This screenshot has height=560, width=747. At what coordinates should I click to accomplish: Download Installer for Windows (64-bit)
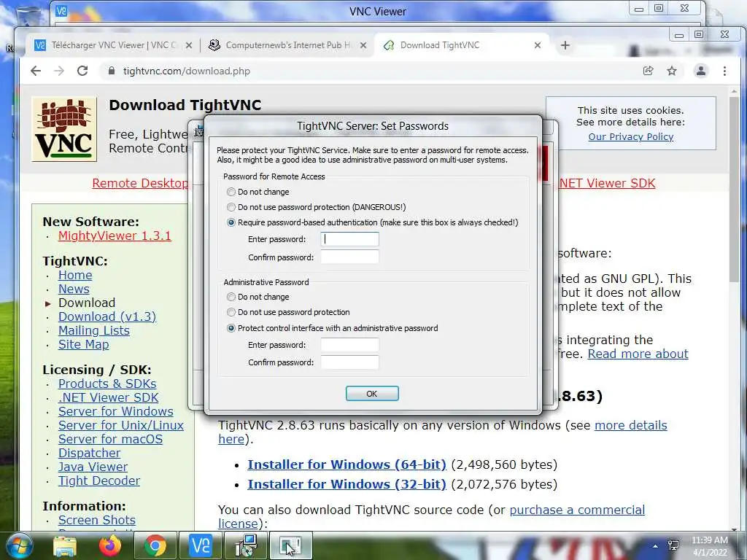pyautogui.click(x=347, y=464)
